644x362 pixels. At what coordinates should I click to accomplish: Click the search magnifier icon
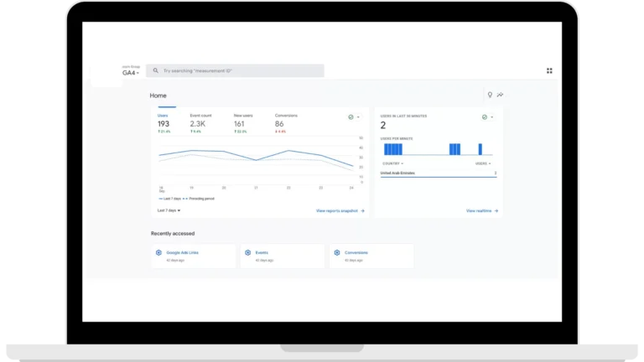point(156,70)
